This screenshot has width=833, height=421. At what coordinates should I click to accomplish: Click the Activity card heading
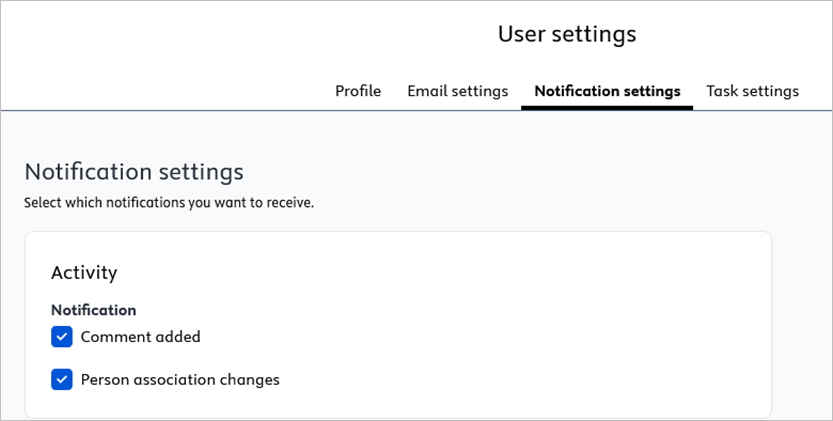coord(84,272)
